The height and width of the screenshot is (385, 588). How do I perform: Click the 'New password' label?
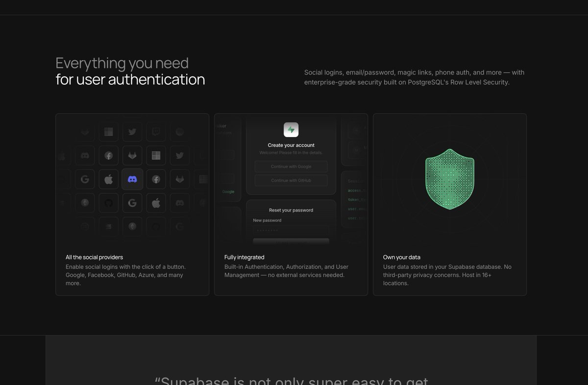tap(267, 220)
